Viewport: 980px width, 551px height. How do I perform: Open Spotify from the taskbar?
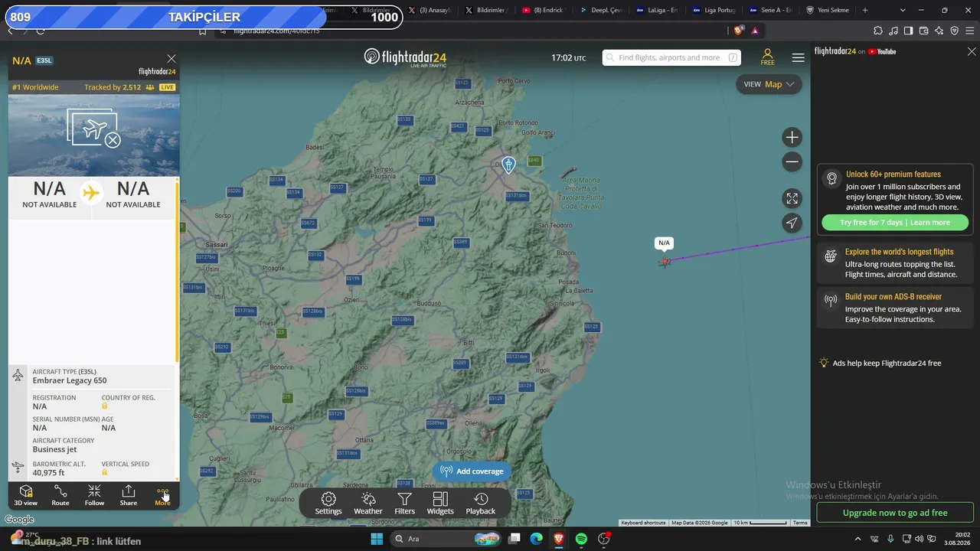click(x=581, y=539)
